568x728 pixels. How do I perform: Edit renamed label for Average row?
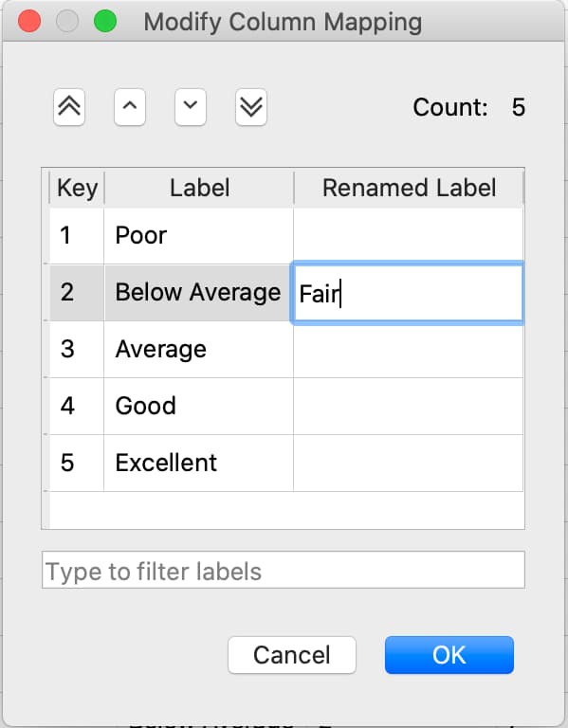(x=409, y=349)
